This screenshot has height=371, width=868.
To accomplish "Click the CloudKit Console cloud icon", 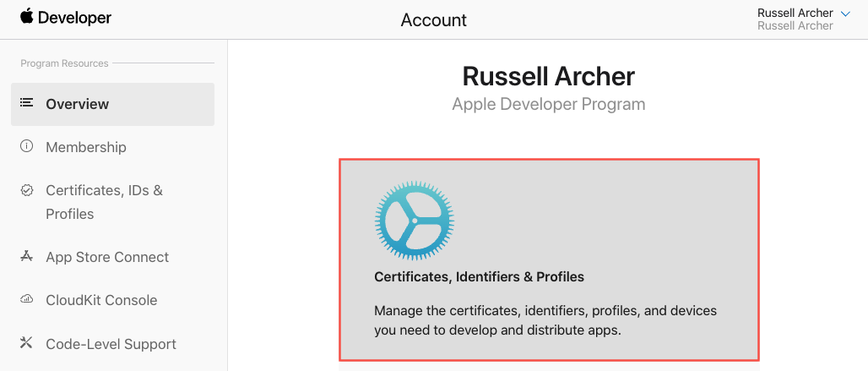I will tap(26, 299).
